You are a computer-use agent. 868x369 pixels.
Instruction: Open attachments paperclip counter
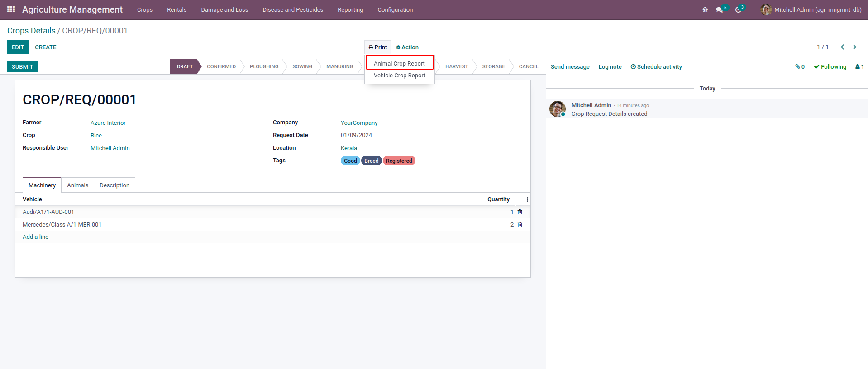coord(800,67)
